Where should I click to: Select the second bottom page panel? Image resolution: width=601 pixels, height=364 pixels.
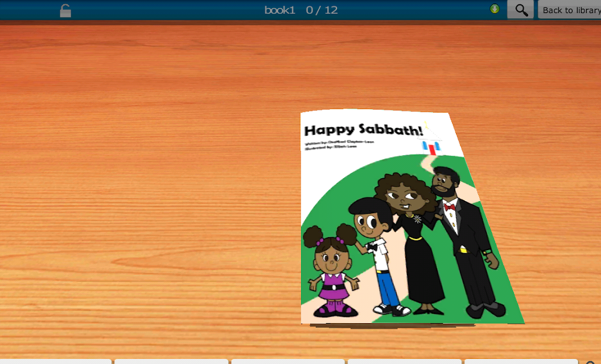pos(171,361)
